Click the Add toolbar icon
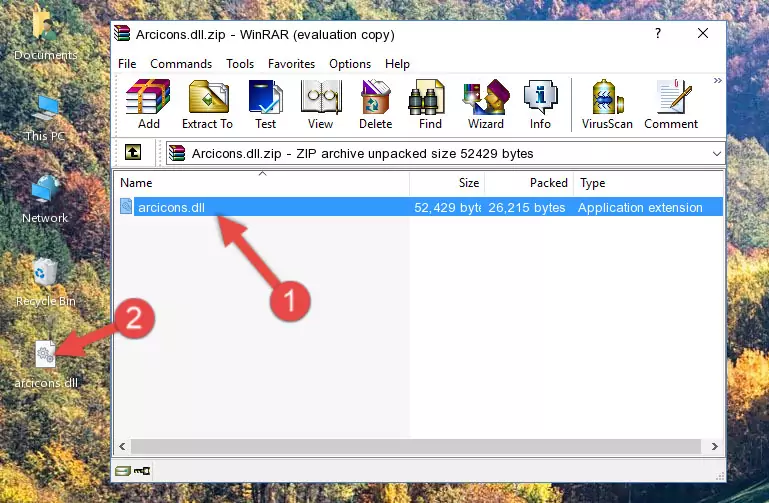Viewport: 769px width, 503px height. 148,104
